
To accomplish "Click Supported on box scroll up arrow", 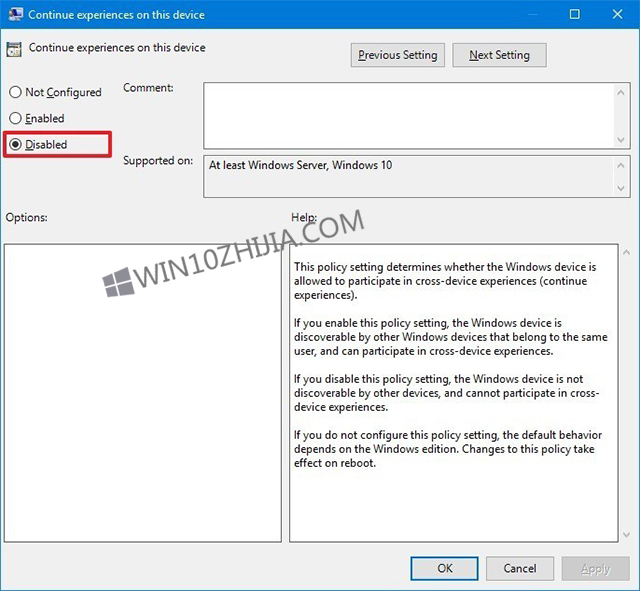I will click(621, 165).
